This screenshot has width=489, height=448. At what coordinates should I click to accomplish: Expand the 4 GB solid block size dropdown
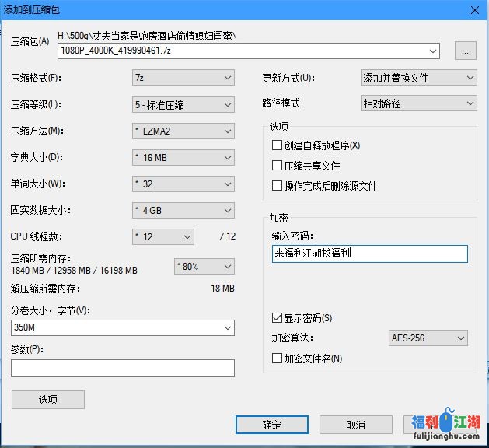click(x=183, y=210)
